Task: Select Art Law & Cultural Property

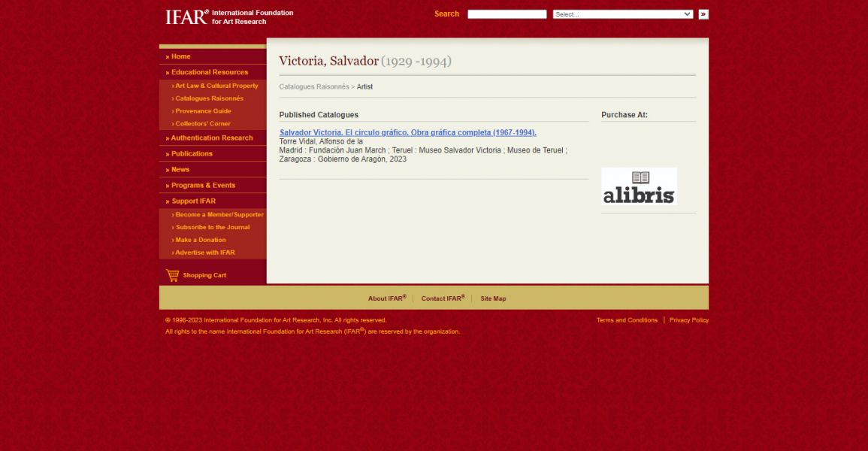Action: point(216,86)
